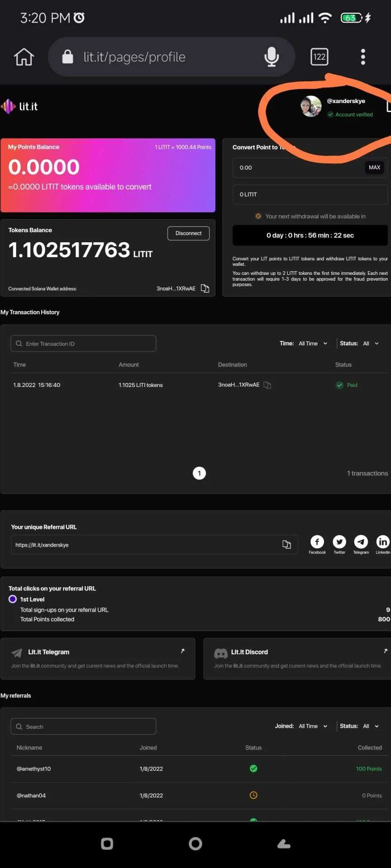This screenshot has width=391, height=868.
Task: Click the Disconnect wallet button
Action: click(188, 233)
